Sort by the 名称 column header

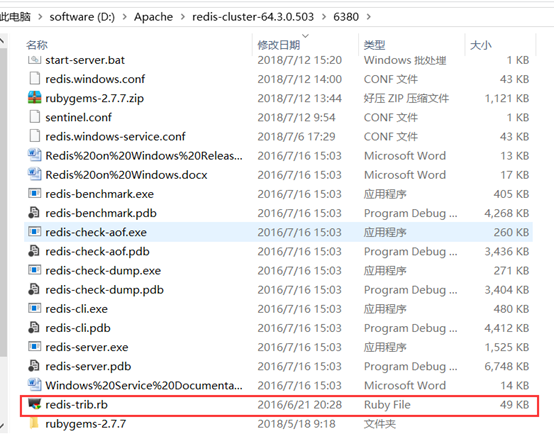(x=37, y=45)
